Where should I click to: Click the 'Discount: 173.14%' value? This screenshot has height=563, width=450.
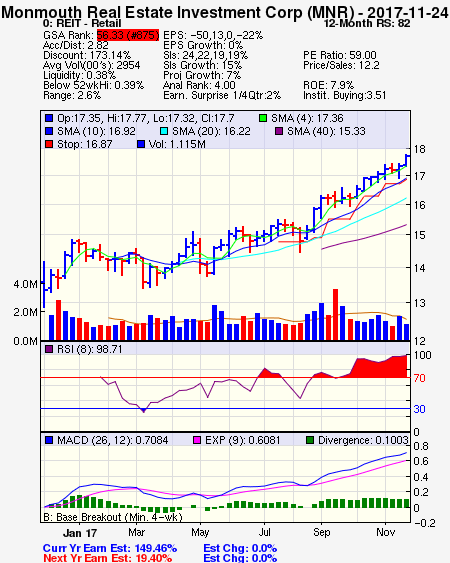87,55
